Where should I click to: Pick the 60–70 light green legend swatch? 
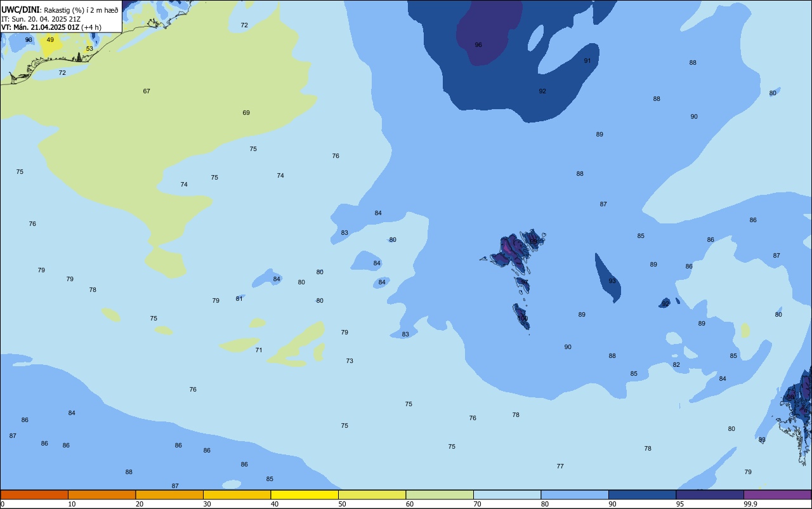tap(440, 494)
